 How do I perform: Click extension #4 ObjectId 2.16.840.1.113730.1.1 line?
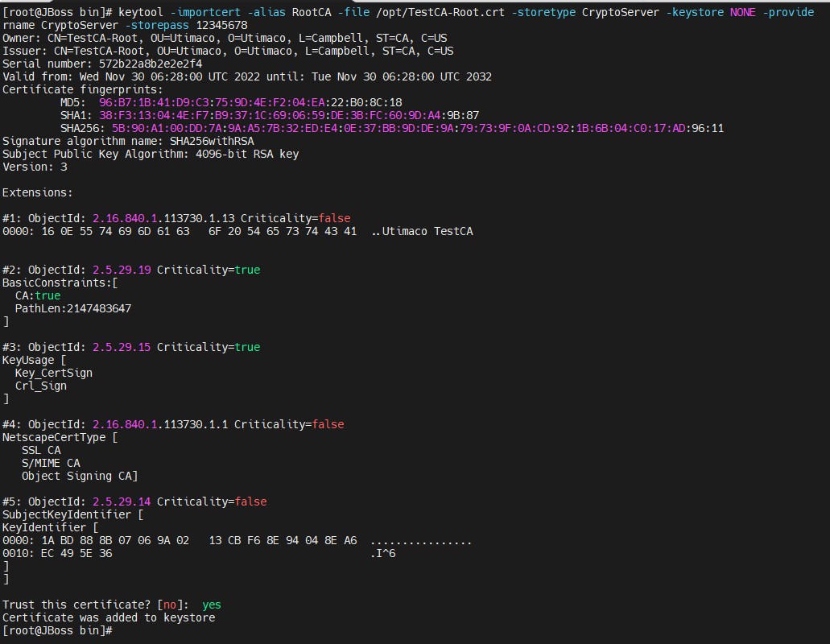coord(174,424)
